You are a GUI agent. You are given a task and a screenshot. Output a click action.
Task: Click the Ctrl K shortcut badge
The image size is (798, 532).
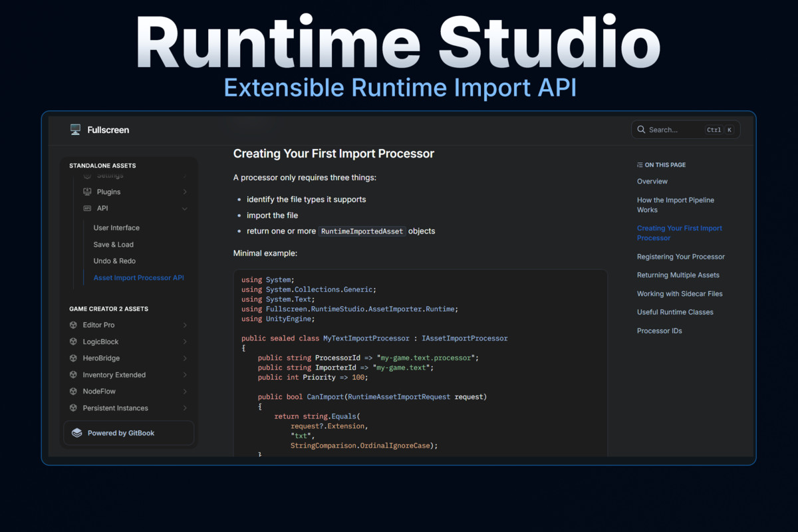(720, 130)
